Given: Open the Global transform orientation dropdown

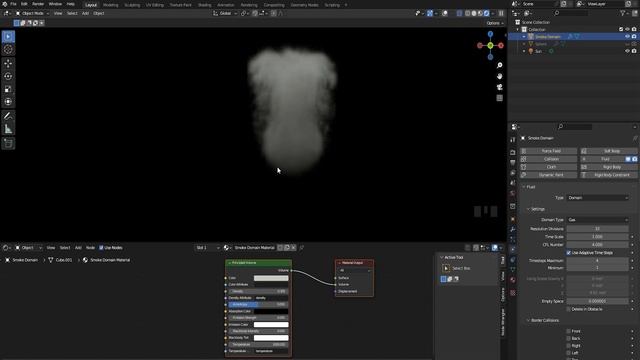Looking at the screenshot, I should tap(225, 13).
